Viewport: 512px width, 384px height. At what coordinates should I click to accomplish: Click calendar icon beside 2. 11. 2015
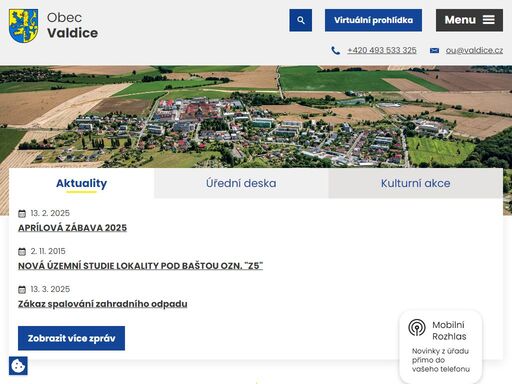[x=22, y=252]
